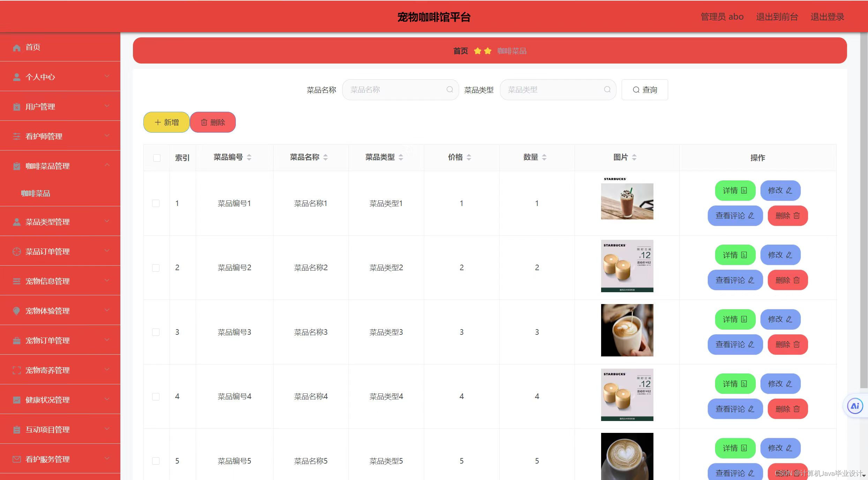The image size is (868, 480).
Task: Click the floating Ai assistant icon
Action: [855, 406]
